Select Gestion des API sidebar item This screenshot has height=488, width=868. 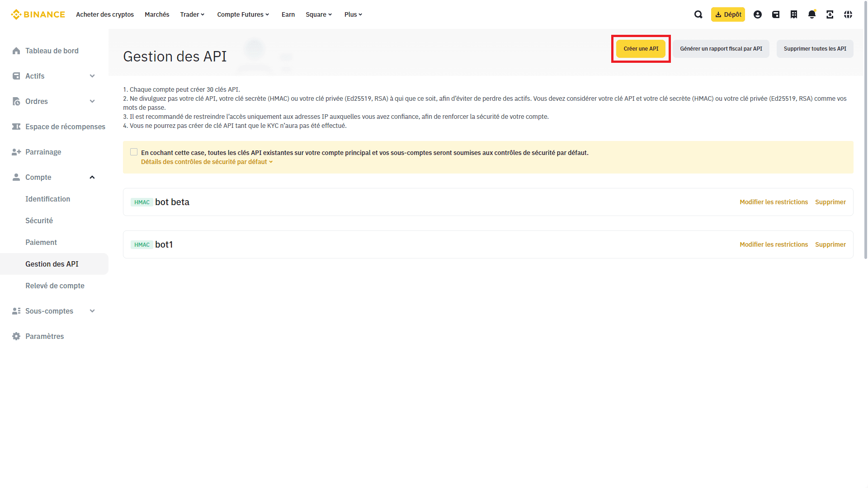[54, 264]
